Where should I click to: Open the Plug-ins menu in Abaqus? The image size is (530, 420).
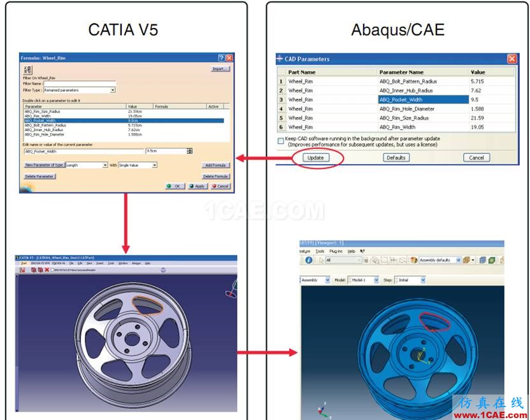click(x=336, y=251)
